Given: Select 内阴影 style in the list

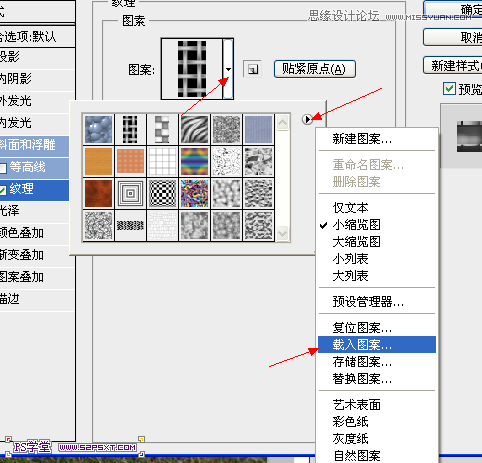Looking at the screenshot, I should tap(37, 79).
